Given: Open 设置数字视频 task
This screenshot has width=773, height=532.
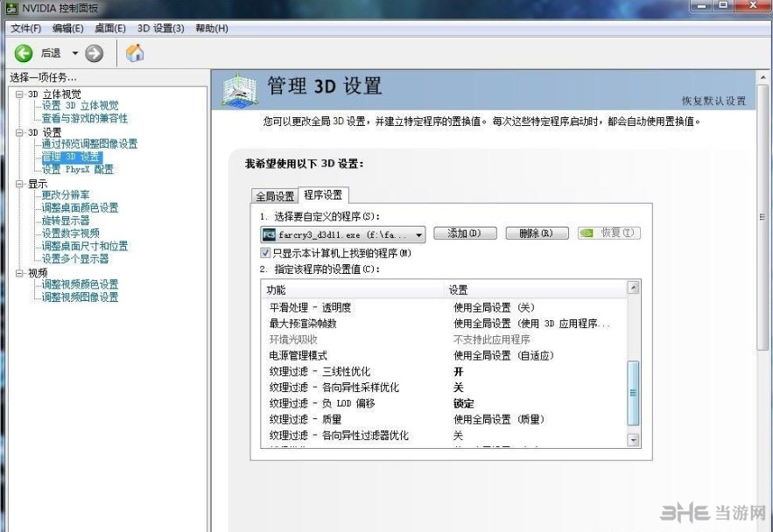Looking at the screenshot, I should (71, 234).
